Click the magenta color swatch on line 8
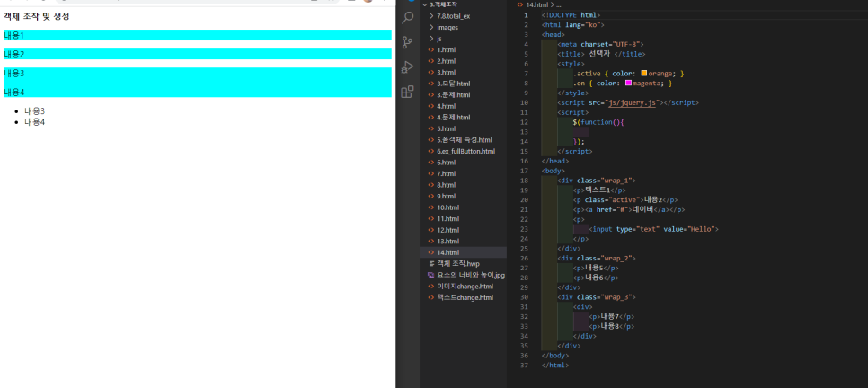This screenshot has height=388, width=868. click(x=628, y=83)
